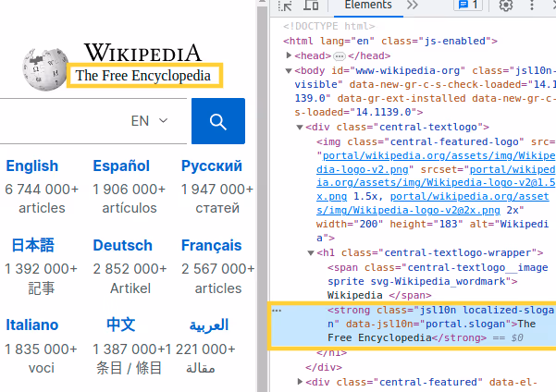
Task: Toggle the device toolbar icon
Action: [311, 6]
